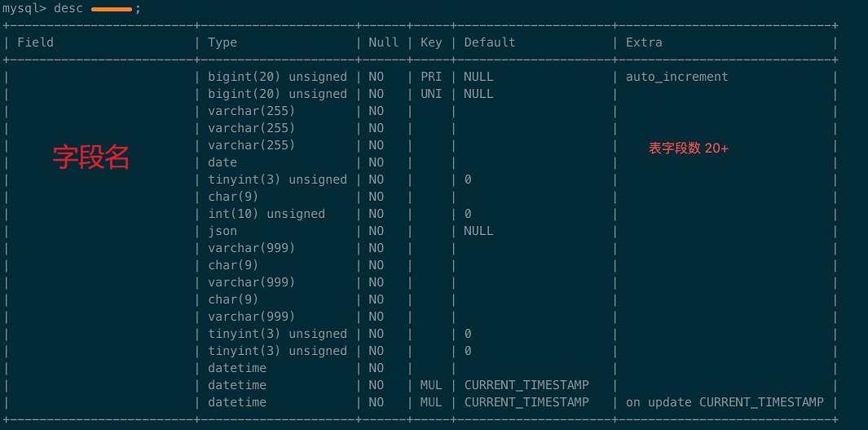Viewport: 868px width, 430px height.
Task: Click the on update CURRENT_TIMESTAMP text
Action: click(725, 402)
